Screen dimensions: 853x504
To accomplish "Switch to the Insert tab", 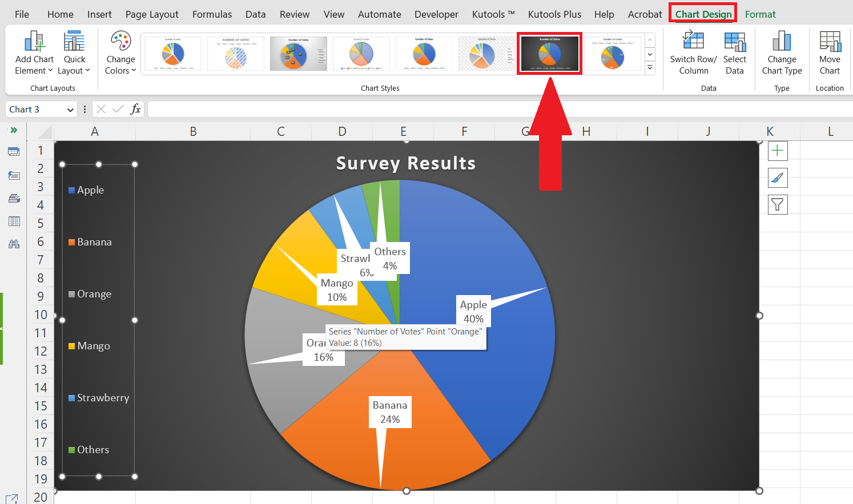I will pyautogui.click(x=99, y=14).
